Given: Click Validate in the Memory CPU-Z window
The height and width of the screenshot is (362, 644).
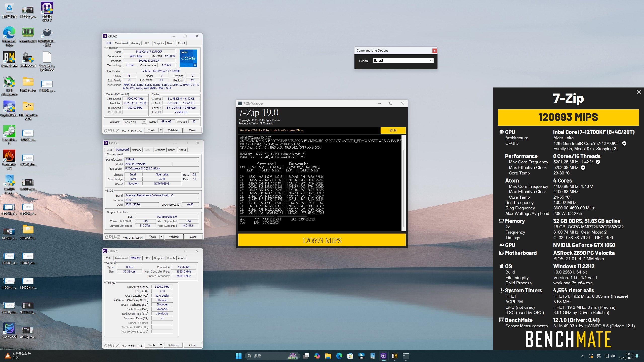Looking at the screenshot, I should click(173, 345).
